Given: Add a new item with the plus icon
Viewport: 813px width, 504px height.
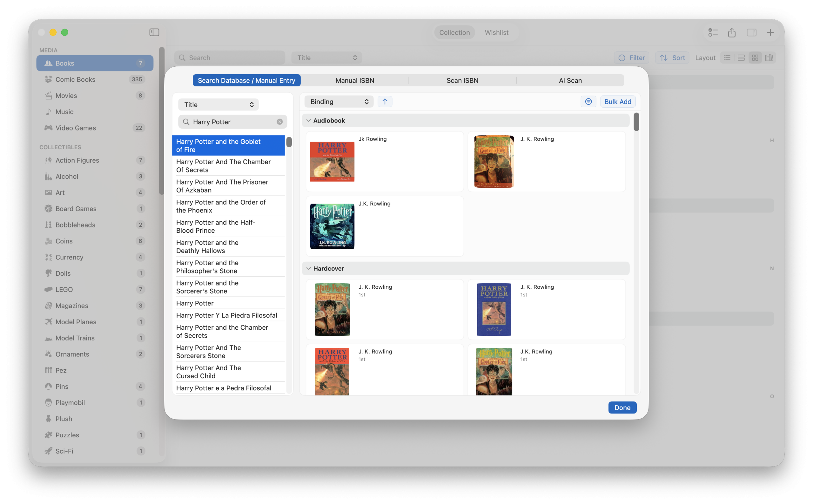Looking at the screenshot, I should 771,32.
